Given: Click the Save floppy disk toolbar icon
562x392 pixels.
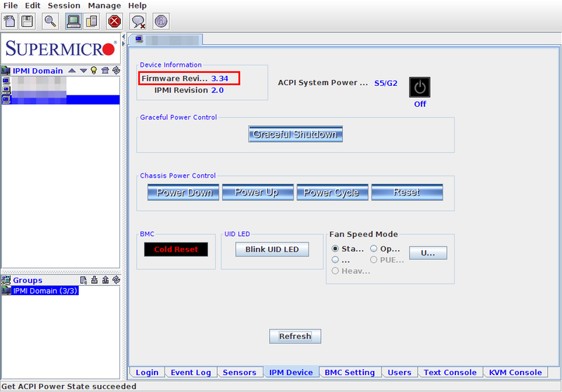Looking at the screenshot, I should [x=27, y=21].
